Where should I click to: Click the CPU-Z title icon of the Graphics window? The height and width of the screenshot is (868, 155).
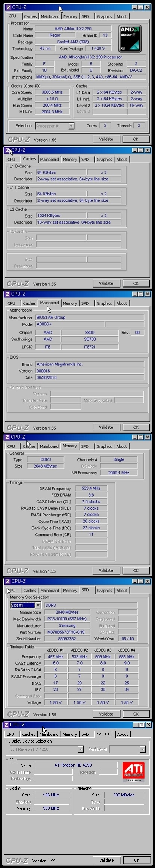tap(7, 725)
